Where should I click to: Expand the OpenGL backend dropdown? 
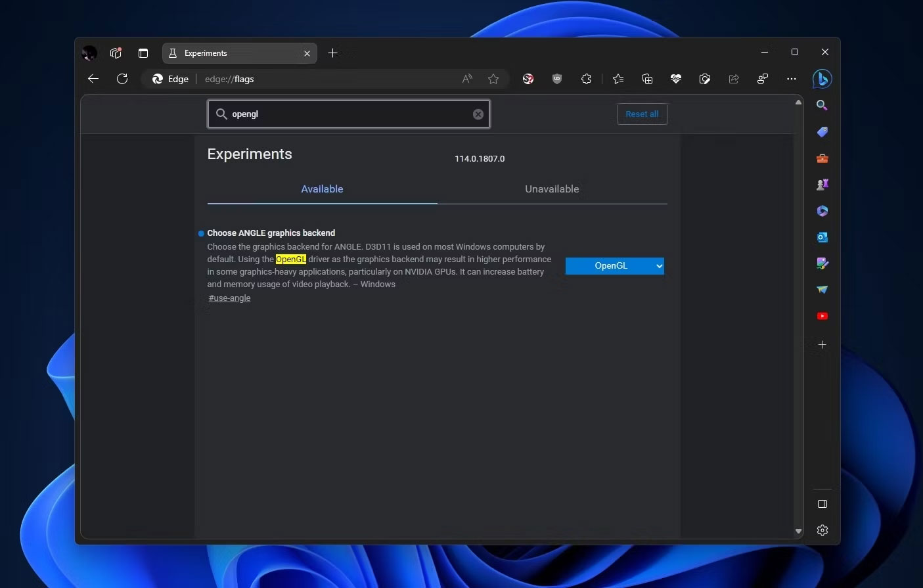point(614,266)
